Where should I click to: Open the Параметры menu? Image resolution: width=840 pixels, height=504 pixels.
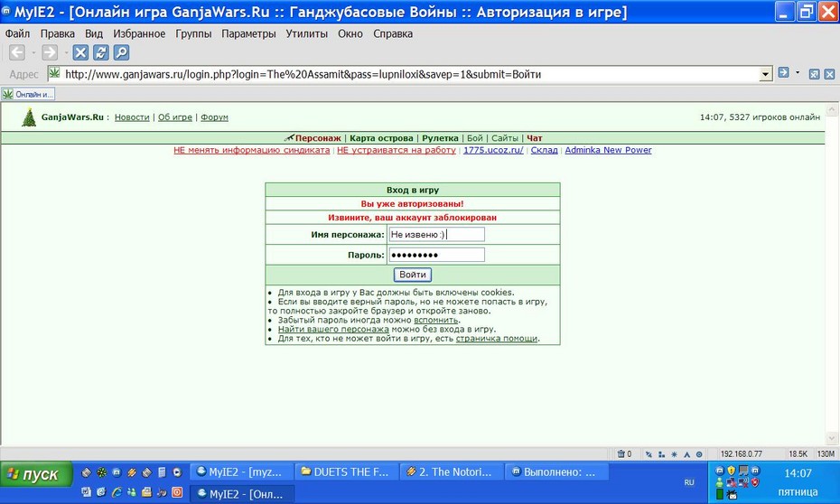coord(248,33)
